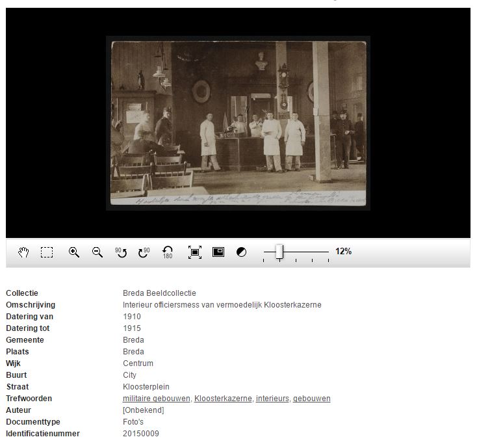The height and width of the screenshot is (448, 477).
Task: Open the 'Kloosterkazerne' keyword link in Trefwoorden
Action: pyautogui.click(x=223, y=399)
